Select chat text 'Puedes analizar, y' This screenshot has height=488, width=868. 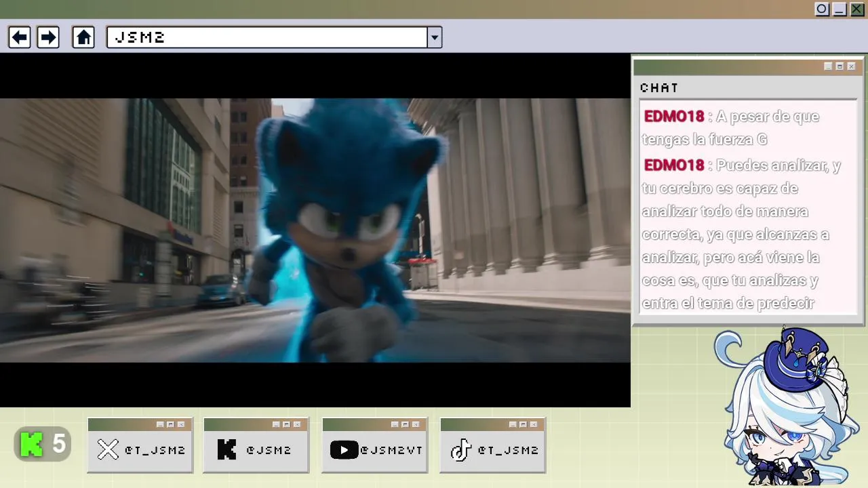click(778, 165)
